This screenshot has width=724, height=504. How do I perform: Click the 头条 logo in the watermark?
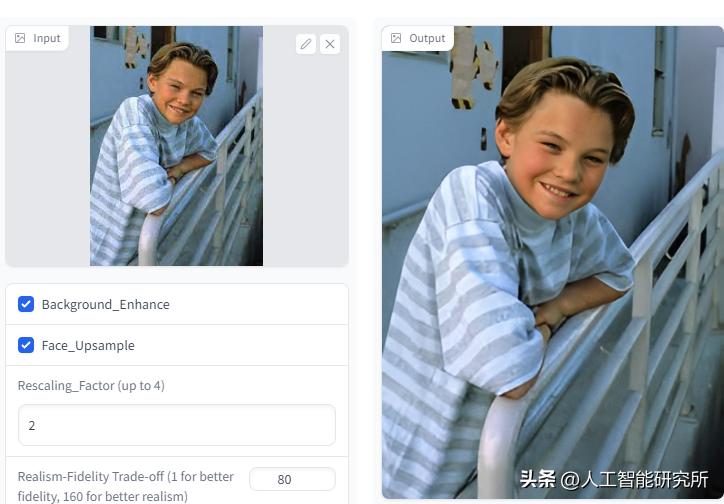[537, 479]
